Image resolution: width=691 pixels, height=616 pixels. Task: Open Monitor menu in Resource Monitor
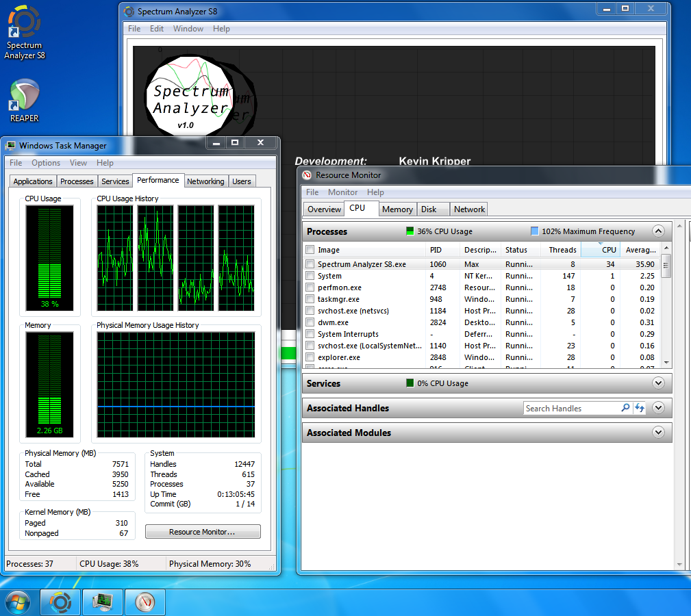[x=342, y=192]
